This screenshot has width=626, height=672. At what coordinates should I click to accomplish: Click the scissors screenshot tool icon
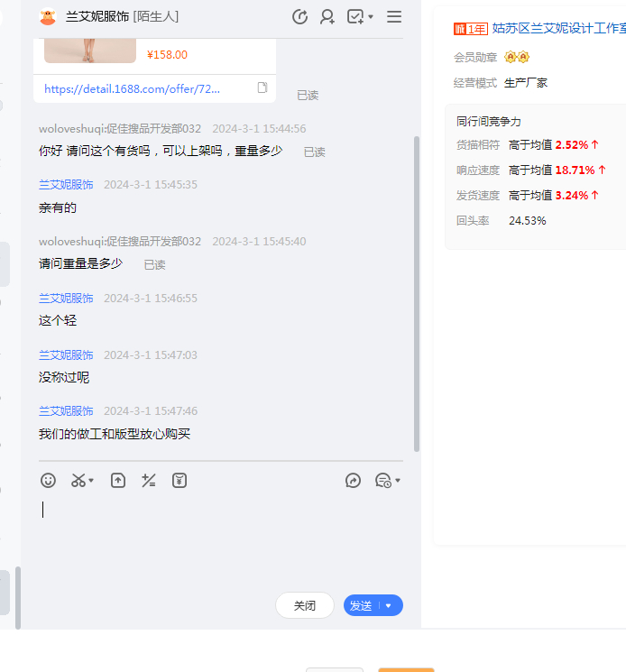coord(78,481)
